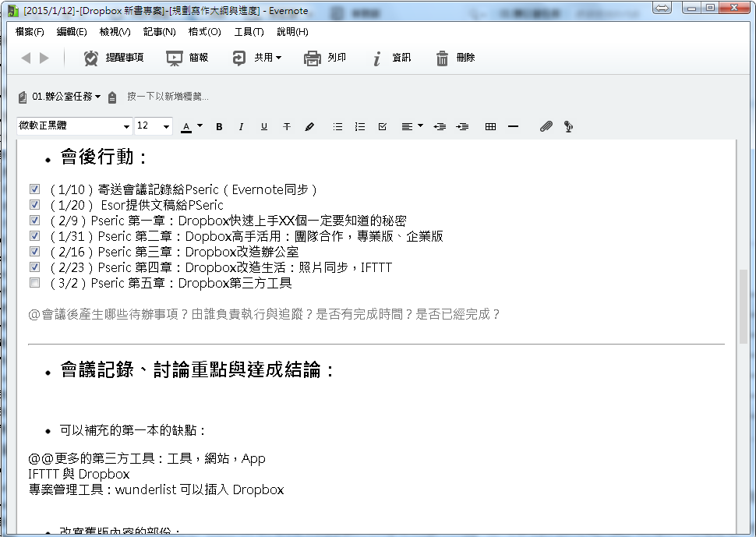This screenshot has width=756, height=537.
Task: Uncheck the (1/10) 寄送會議記錄 task
Action: (x=34, y=189)
